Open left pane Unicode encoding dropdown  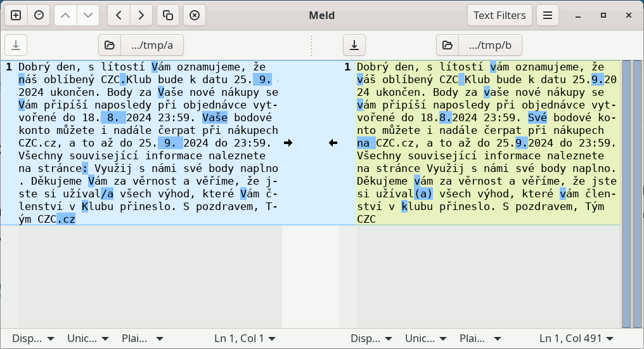tap(88, 339)
